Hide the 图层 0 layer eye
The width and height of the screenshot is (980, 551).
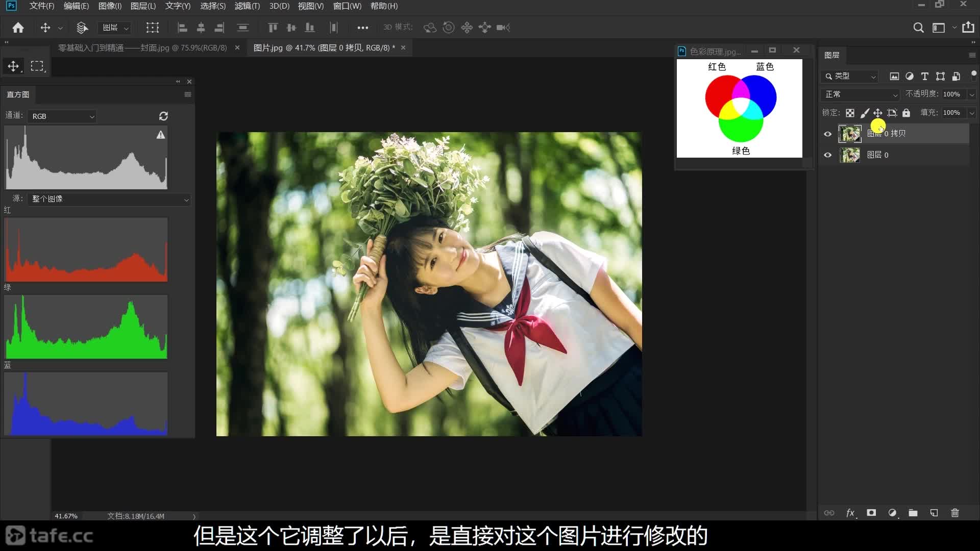(828, 155)
